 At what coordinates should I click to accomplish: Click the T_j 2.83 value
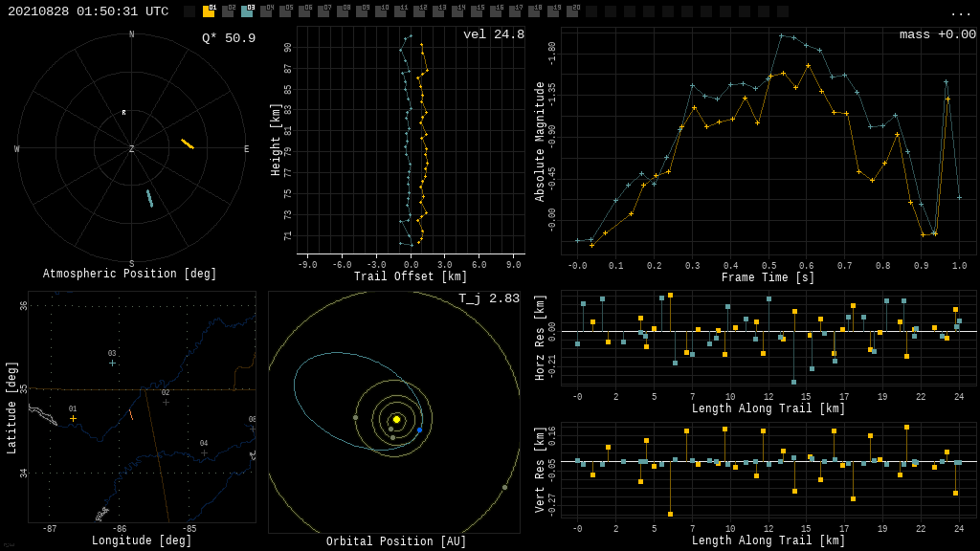tap(488, 298)
